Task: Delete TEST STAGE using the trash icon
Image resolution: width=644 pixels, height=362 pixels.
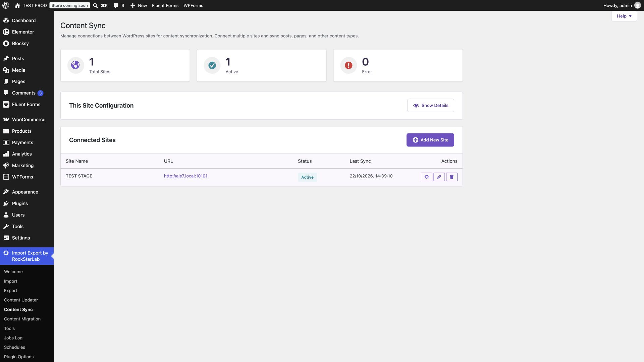Action: tap(451, 177)
